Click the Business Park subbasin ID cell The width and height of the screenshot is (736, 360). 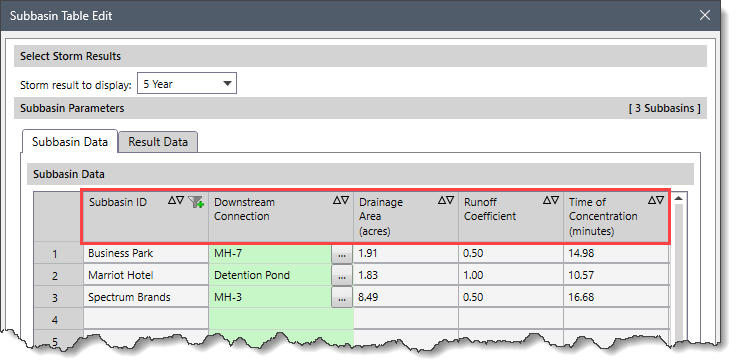(146, 253)
